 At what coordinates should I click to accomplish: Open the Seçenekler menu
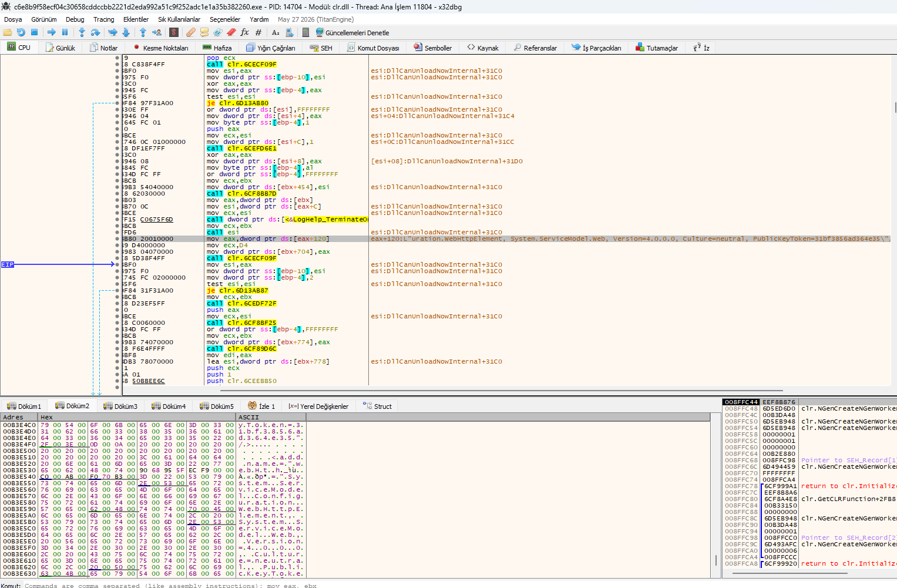coord(225,19)
